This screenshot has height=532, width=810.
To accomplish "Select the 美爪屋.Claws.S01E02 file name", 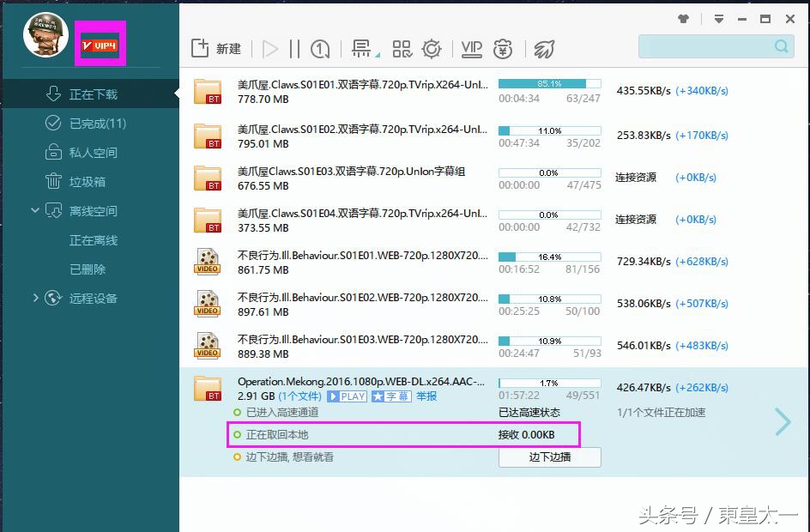I will click(363, 129).
